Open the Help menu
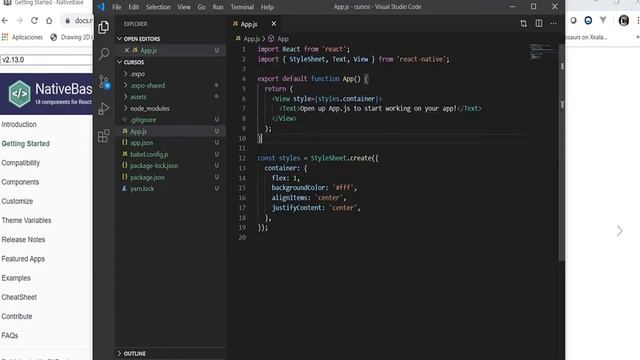 (x=267, y=7)
